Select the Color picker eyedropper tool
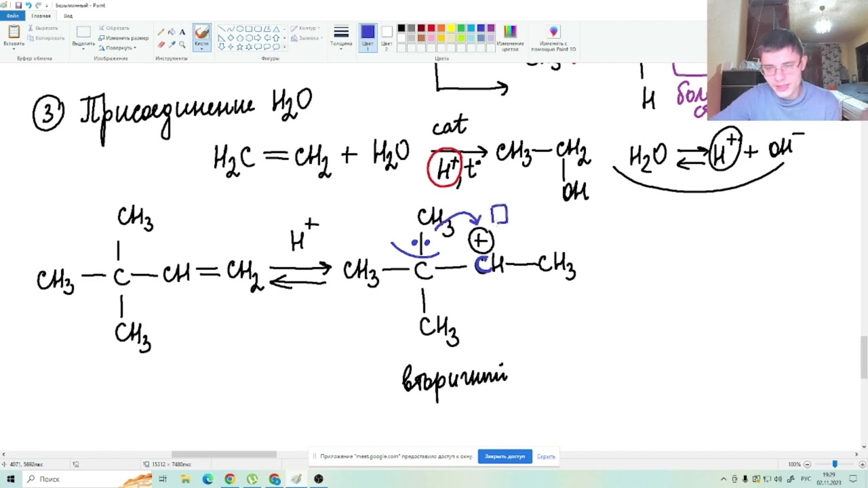This screenshot has width=868, height=488. pyautogui.click(x=172, y=44)
